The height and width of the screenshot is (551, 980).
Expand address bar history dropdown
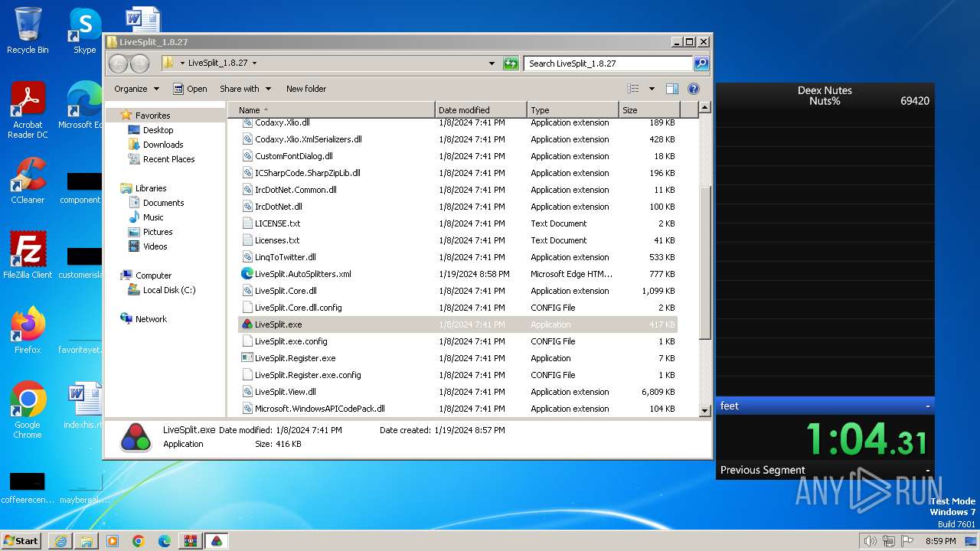click(492, 64)
